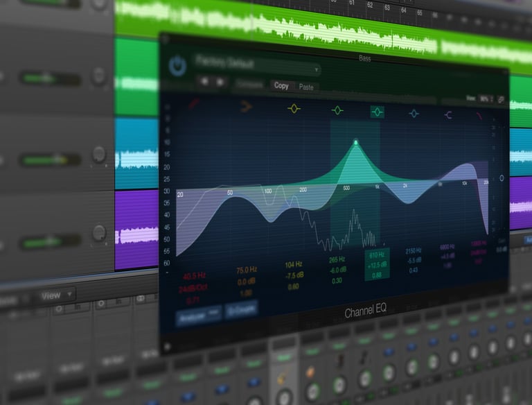Toggle the orange low shelf band

point(247,106)
